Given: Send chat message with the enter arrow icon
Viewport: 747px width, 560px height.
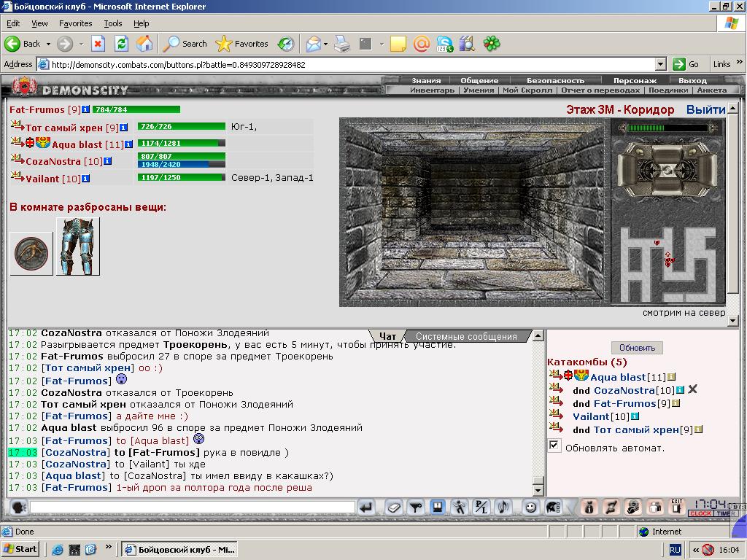Looking at the screenshot, I should [x=366, y=507].
